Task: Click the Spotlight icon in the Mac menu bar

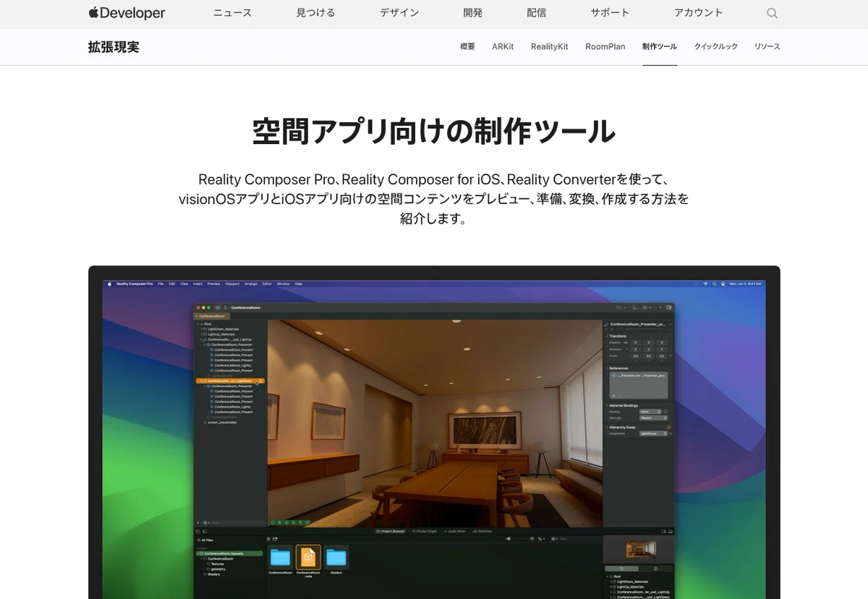Action: (715, 284)
